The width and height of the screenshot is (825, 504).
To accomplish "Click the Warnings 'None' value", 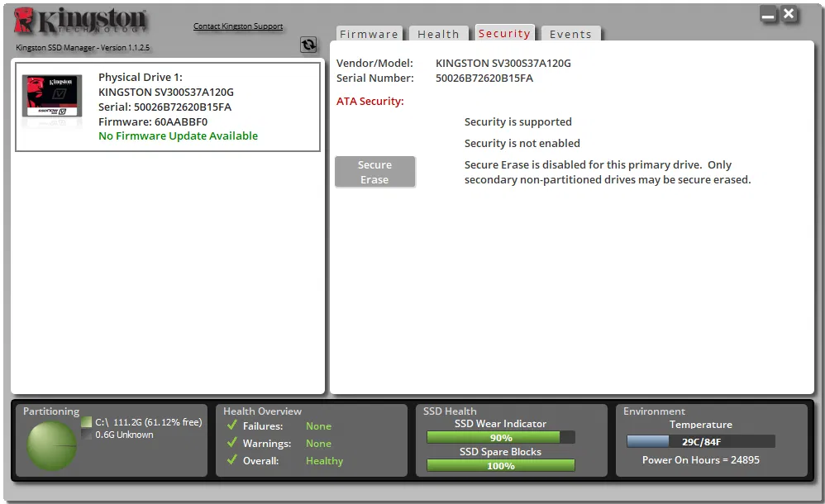I will pos(318,444).
